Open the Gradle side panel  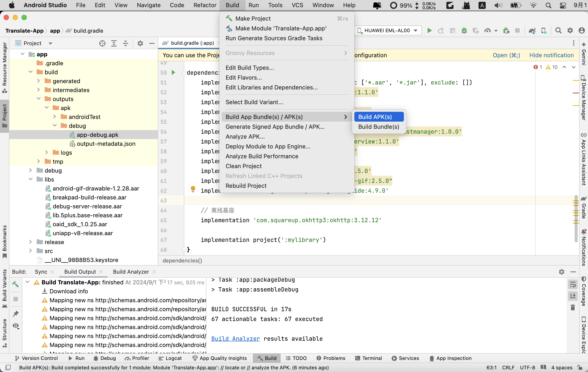pos(584,207)
